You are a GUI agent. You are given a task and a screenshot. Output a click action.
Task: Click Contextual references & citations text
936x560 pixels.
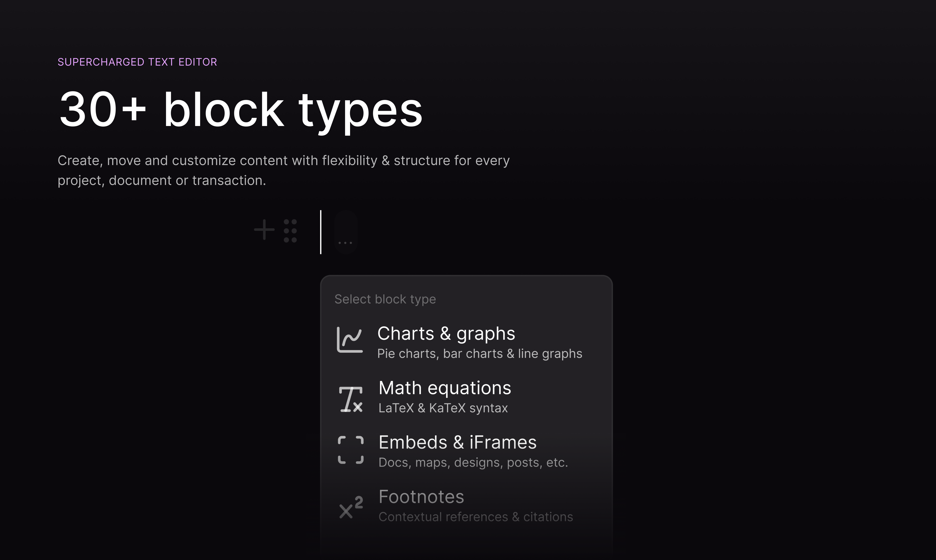[476, 517]
